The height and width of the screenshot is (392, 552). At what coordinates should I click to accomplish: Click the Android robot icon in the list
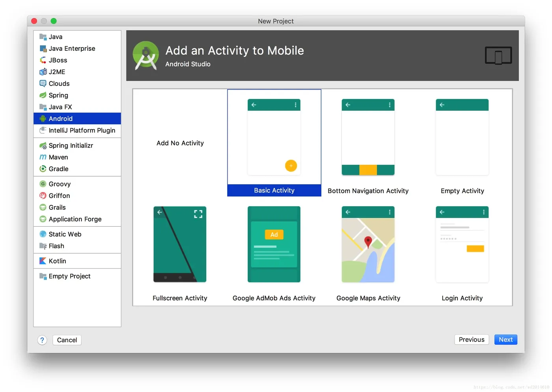(43, 119)
